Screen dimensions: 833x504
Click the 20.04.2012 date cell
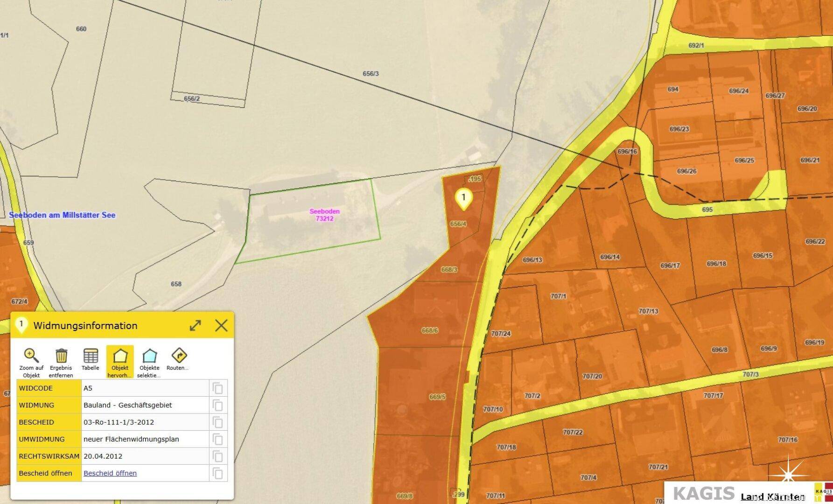pyautogui.click(x=145, y=456)
